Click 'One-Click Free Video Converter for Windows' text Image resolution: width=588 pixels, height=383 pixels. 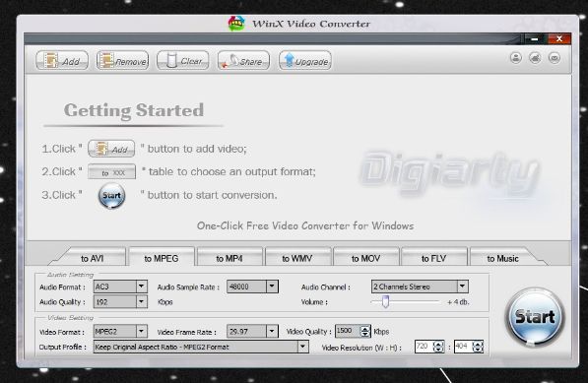[305, 226]
